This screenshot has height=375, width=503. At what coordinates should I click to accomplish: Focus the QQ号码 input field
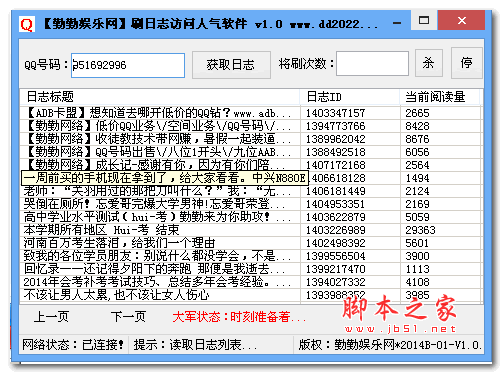[128, 65]
